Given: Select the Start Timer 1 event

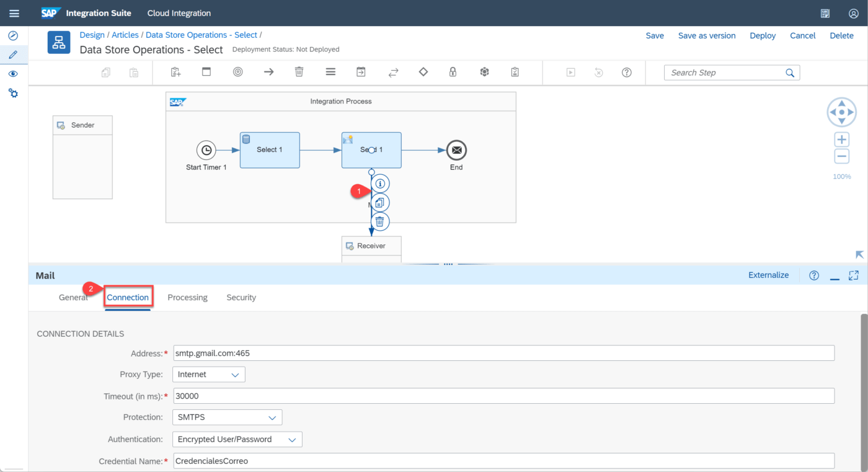Looking at the screenshot, I should pyautogui.click(x=206, y=150).
